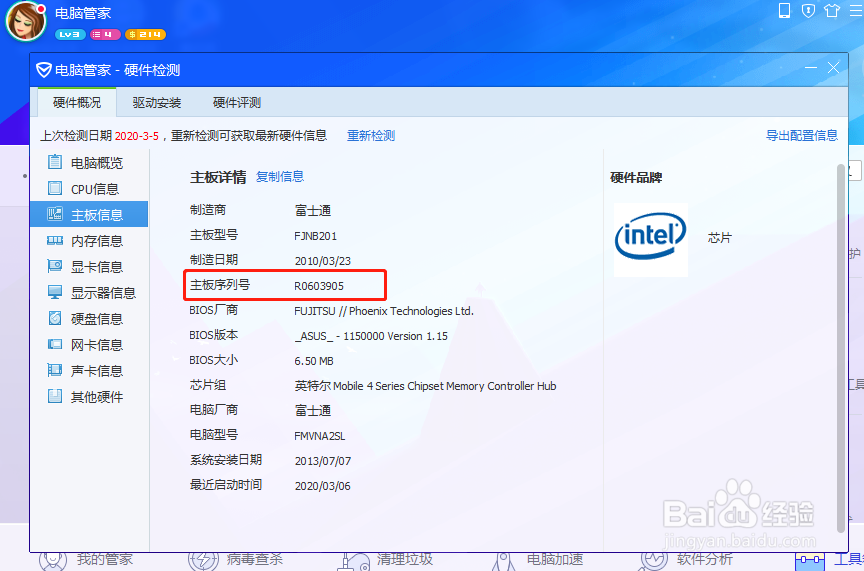
Task: Click the 声卡信息 sound card icon
Action: click(55, 370)
